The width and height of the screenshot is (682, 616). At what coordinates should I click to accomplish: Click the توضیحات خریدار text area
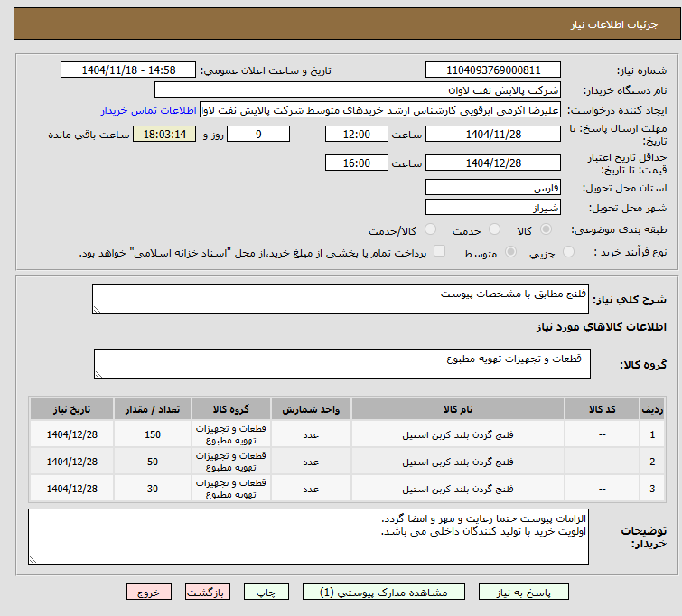tap(308, 537)
